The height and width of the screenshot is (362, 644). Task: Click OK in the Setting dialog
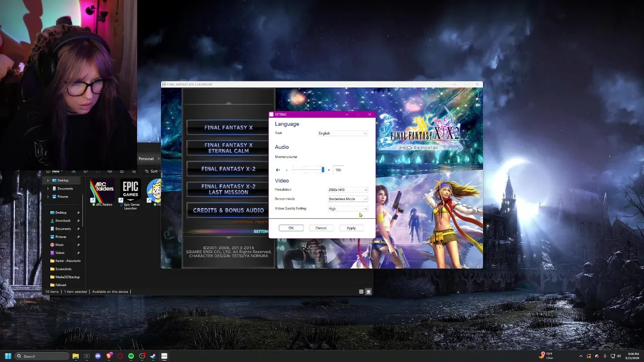[291, 228]
